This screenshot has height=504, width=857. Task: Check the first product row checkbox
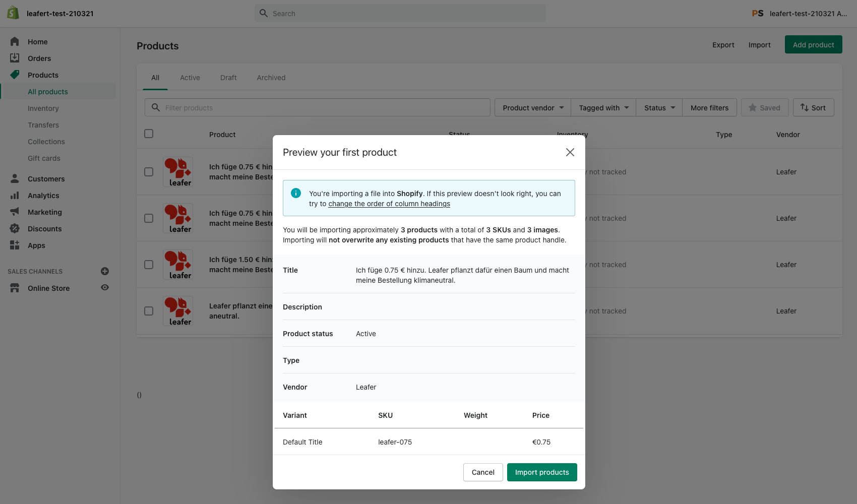[x=148, y=171]
